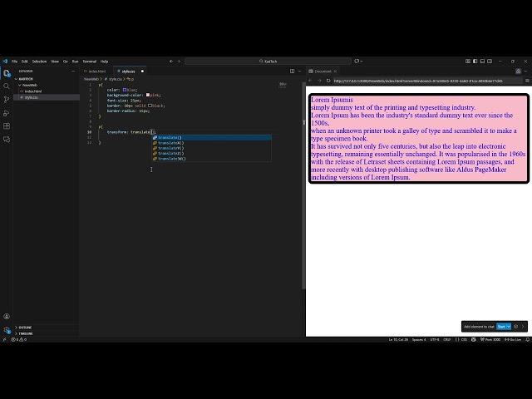The width and height of the screenshot is (532, 399).
Task: Open the Terminal menu
Action: [90, 62]
